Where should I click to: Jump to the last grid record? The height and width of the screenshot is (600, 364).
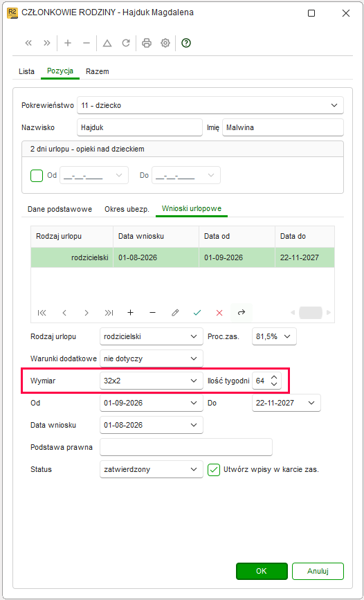coord(109,313)
